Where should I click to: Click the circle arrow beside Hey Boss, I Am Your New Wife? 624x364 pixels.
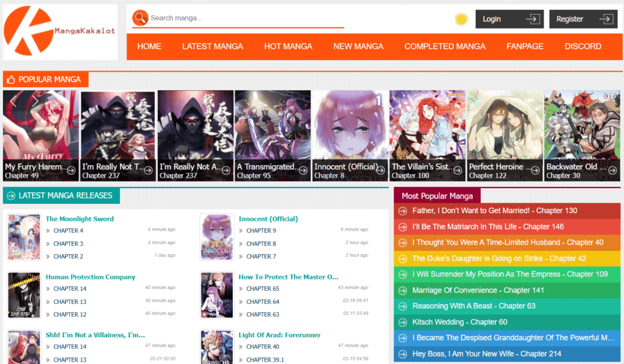click(403, 354)
